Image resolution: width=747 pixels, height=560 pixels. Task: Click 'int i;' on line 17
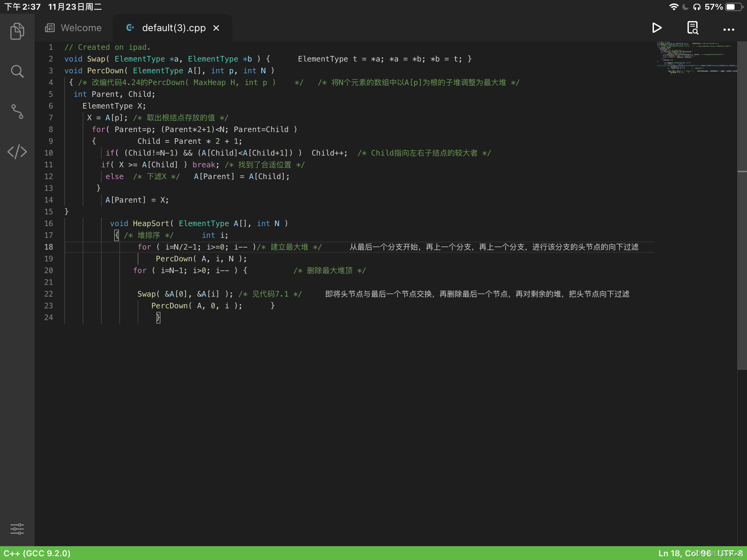pyautogui.click(x=215, y=235)
